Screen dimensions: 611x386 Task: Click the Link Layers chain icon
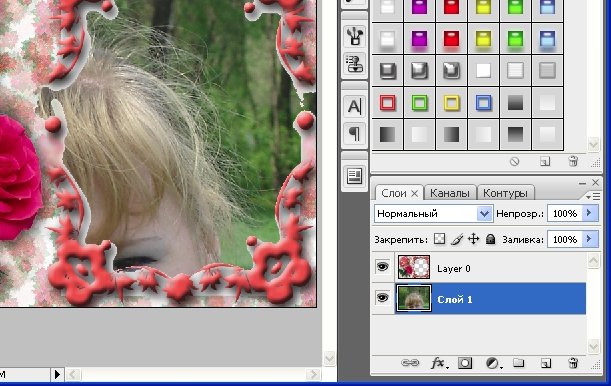pyautogui.click(x=410, y=363)
